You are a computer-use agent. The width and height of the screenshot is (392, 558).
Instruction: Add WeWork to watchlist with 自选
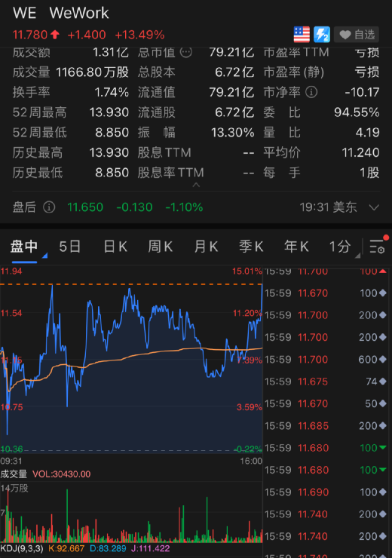pos(357,35)
